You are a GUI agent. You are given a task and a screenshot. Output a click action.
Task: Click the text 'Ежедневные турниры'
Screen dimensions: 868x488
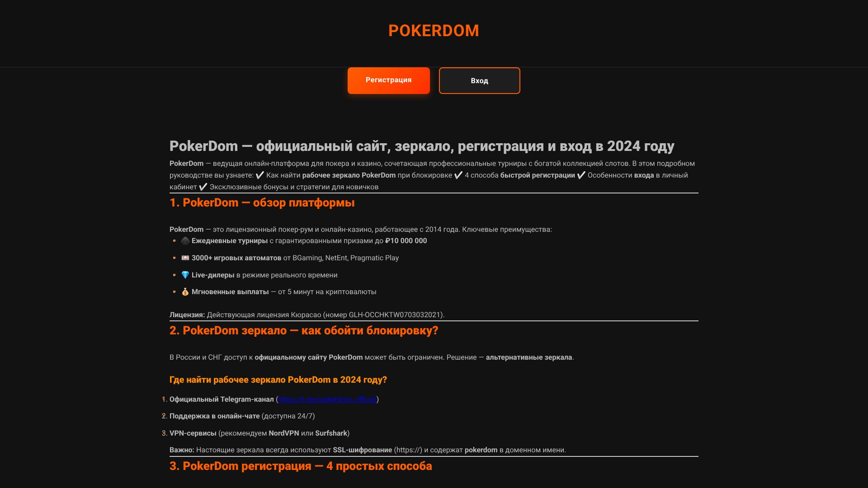pyautogui.click(x=230, y=241)
